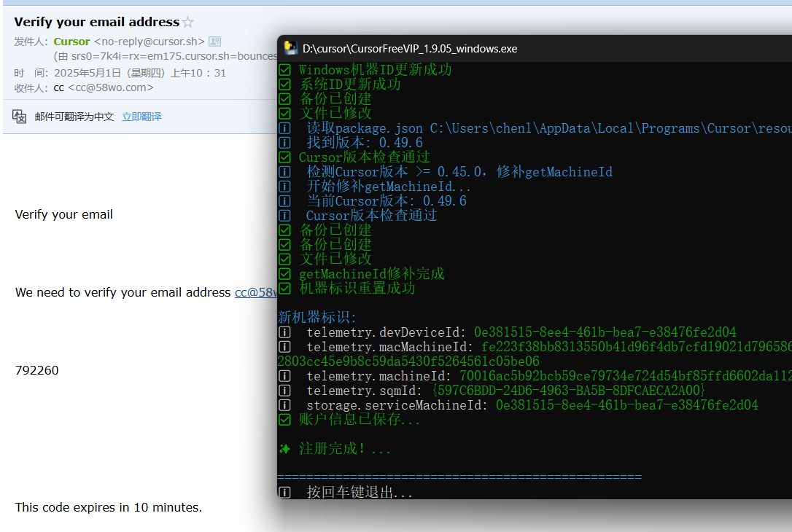Viewport: 792px width, 532px height.
Task: Click info icon beside 找到版本: 0.49.6
Action: click(x=285, y=143)
